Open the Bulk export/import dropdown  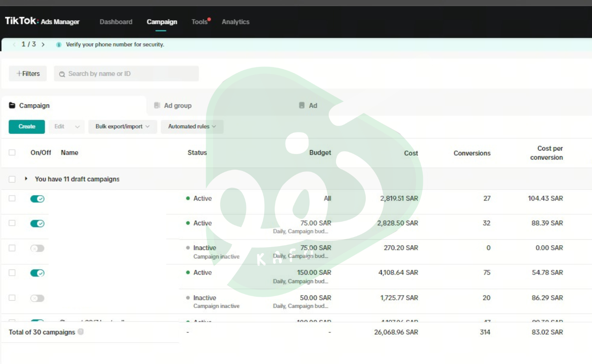point(122,126)
